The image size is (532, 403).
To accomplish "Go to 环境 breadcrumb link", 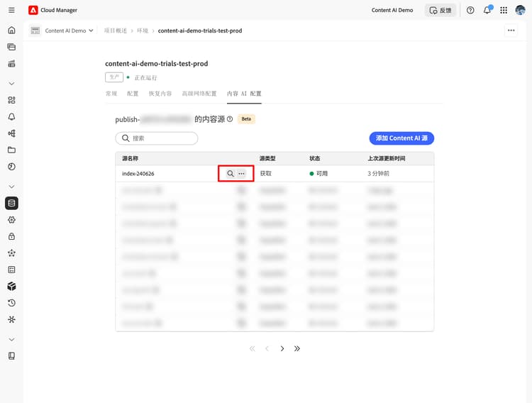I will (143, 31).
